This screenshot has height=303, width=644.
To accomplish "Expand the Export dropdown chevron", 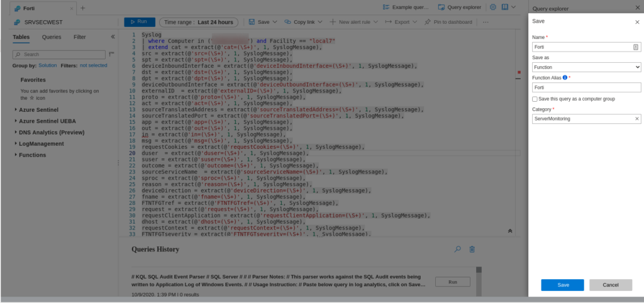I will [415, 22].
